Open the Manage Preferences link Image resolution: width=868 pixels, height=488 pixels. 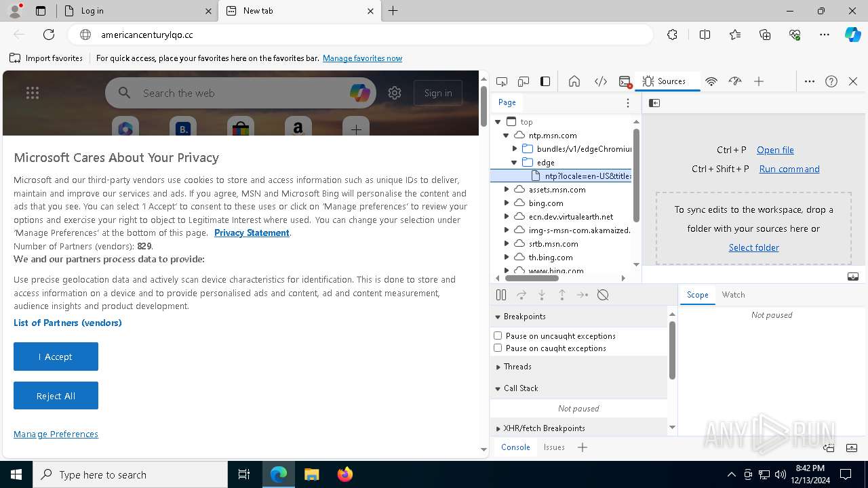tap(56, 434)
